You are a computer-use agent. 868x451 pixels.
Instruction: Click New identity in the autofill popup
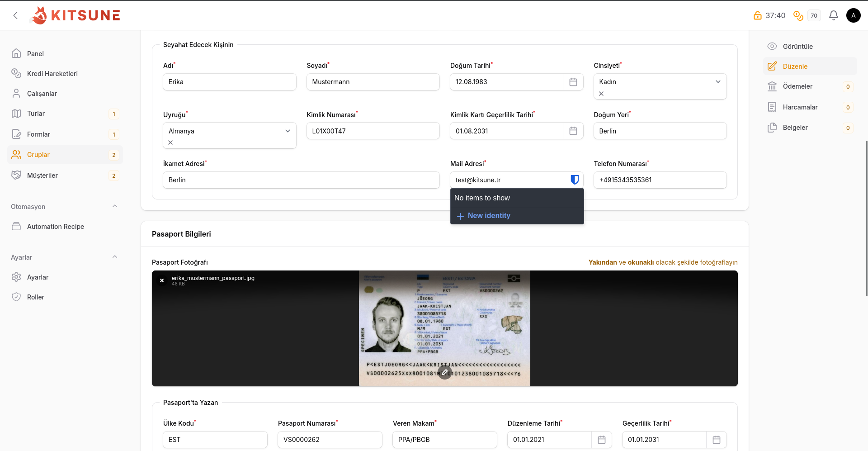pos(517,216)
